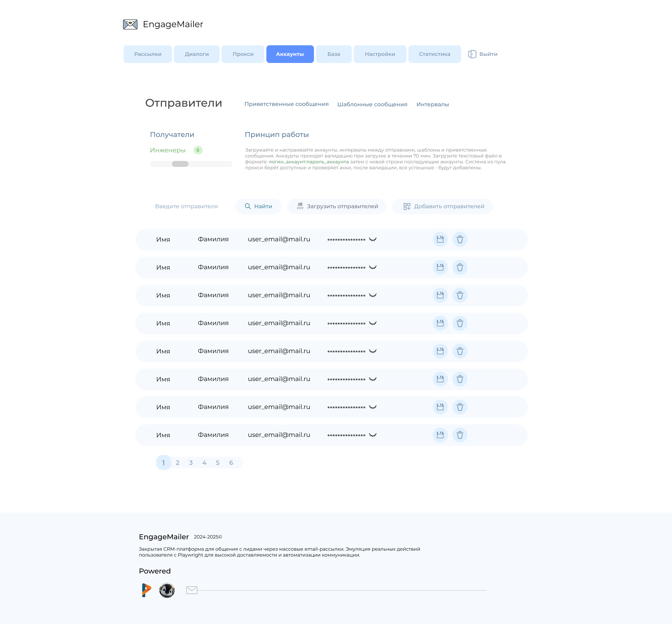Save the first sender row with the floppy icon

pos(440,239)
